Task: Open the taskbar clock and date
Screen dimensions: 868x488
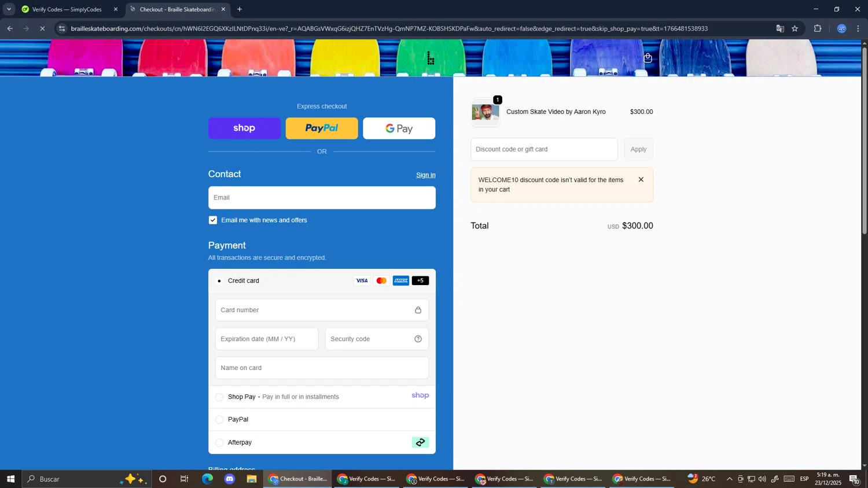Action: [x=829, y=479]
